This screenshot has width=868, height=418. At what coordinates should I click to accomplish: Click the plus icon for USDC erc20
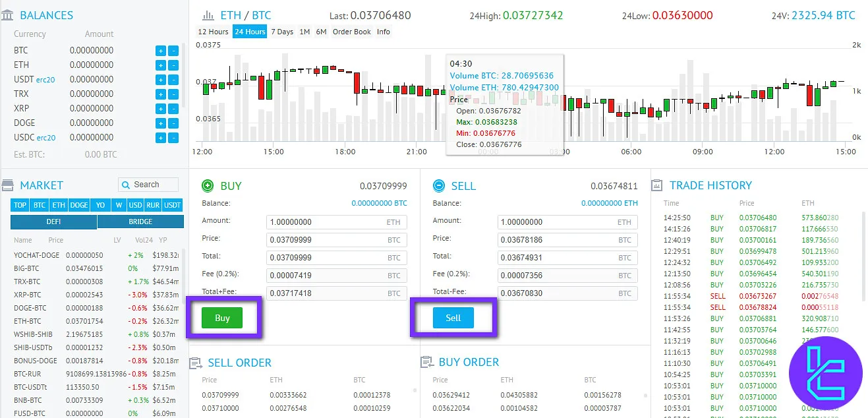(x=161, y=138)
